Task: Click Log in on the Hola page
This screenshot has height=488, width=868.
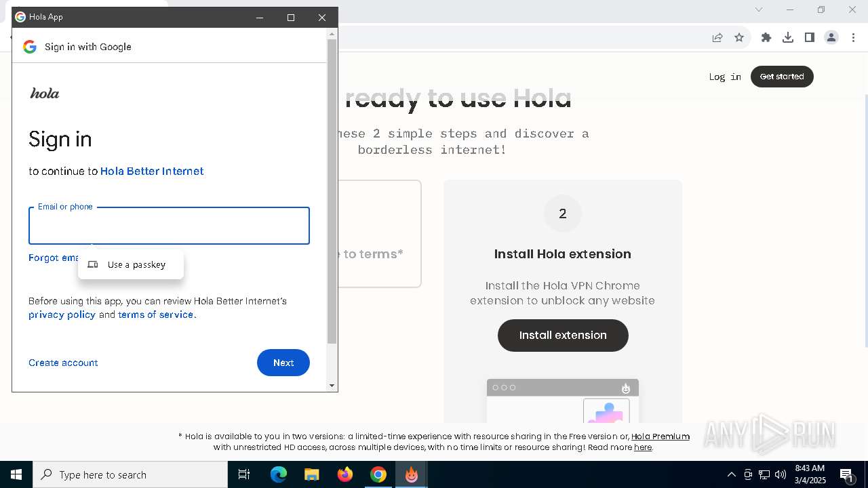Action: [x=725, y=77]
